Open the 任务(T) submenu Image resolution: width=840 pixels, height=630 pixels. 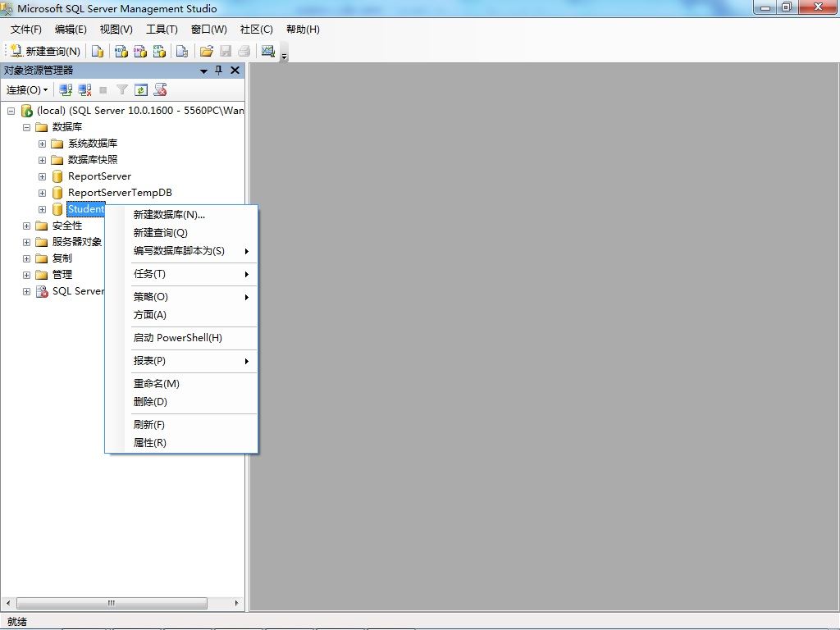182,274
